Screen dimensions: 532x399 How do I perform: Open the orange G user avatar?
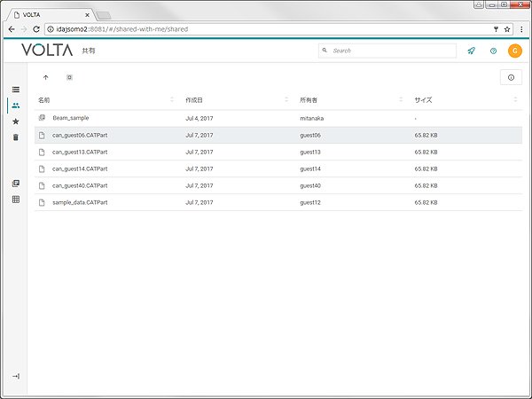pyautogui.click(x=514, y=51)
